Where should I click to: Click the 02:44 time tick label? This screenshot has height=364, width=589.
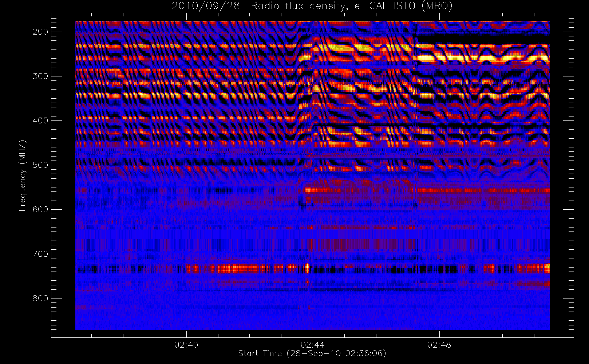tap(312, 345)
